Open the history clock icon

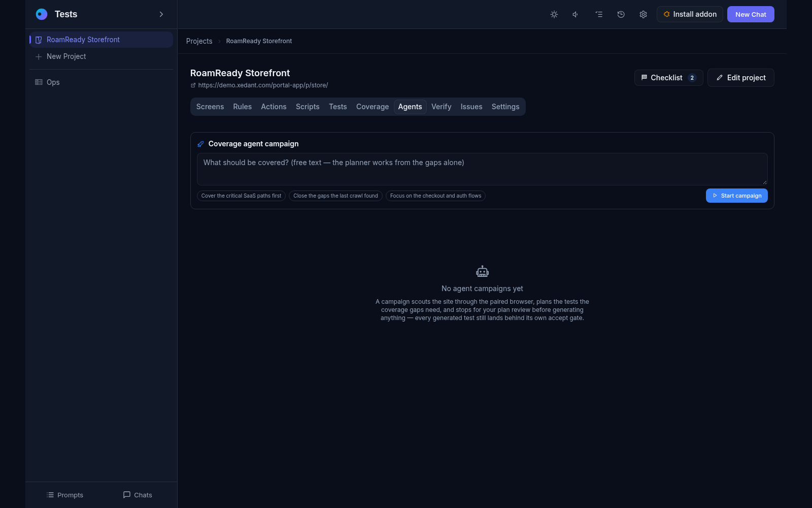click(x=621, y=14)
